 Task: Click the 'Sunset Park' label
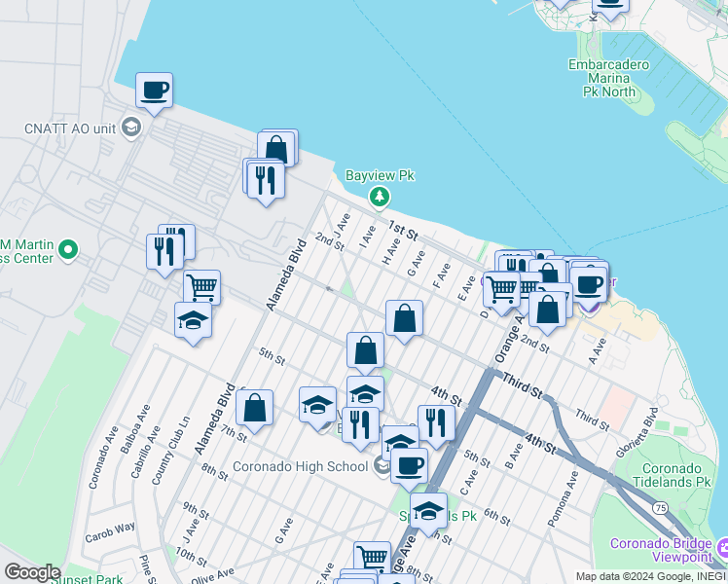[x=87, y=578]
